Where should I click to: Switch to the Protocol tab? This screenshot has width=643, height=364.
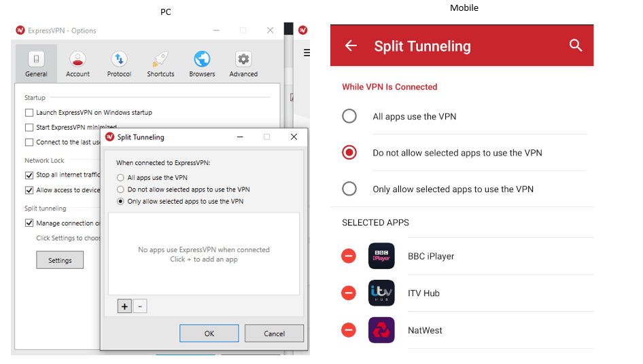119,64
